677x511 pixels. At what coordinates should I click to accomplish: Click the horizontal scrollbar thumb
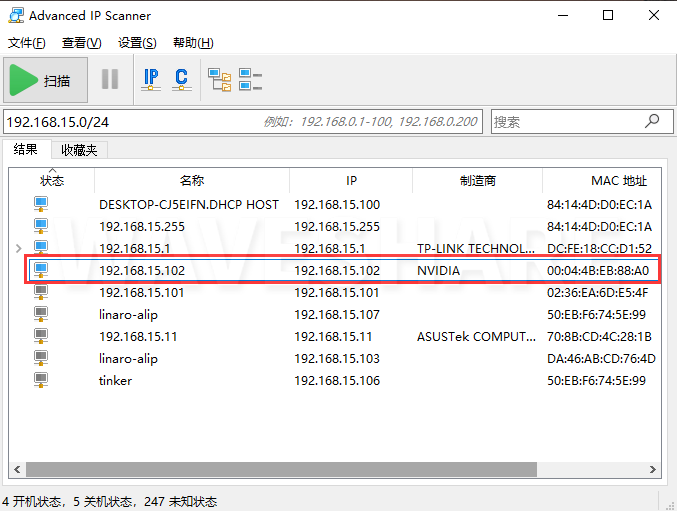(281, 469)
